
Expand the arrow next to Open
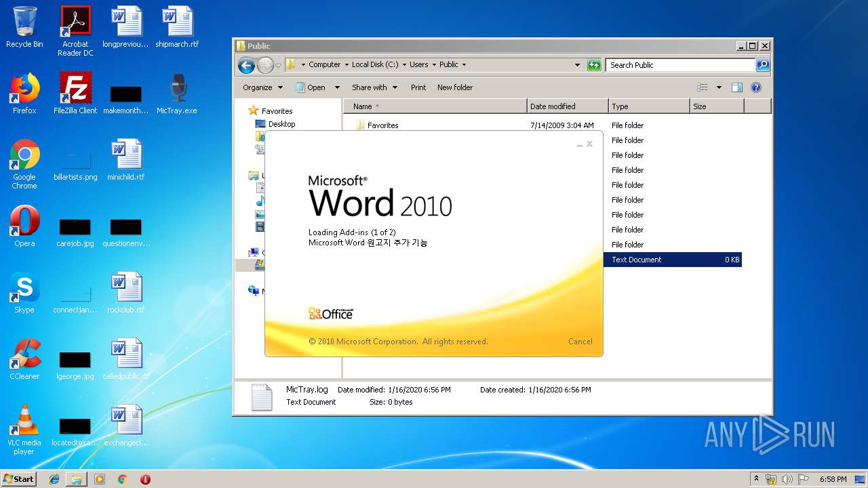[337, 87]
